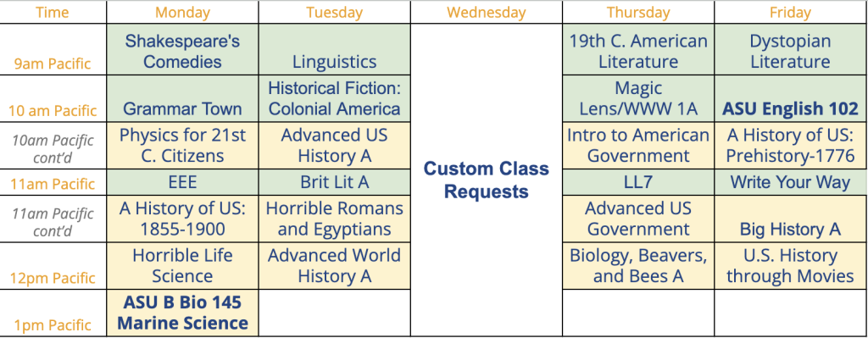Select the Linguistics class on Tuesday
868x338 pixels.
[x=334, y=50]
